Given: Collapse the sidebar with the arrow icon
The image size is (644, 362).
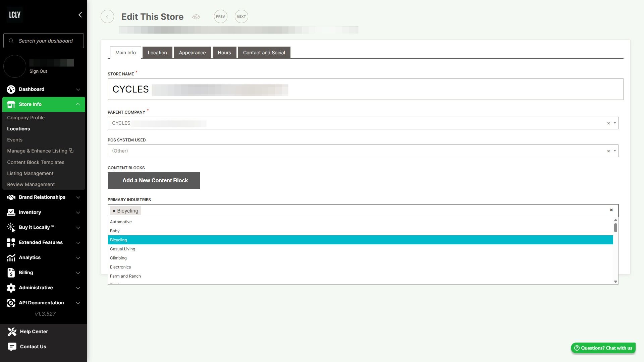Looking at the screenshot, I should (x=80, y=15).
